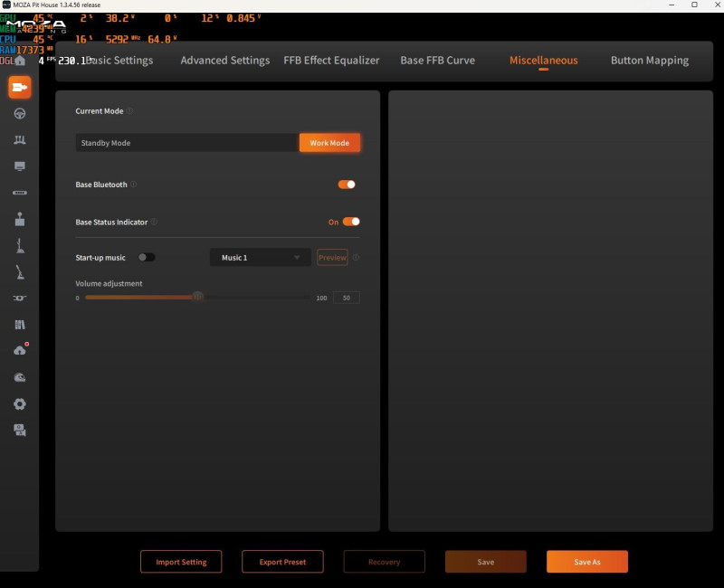The height and width of the screenshot is (588, 724).
Task: Click the 'Start-up music' label
Action: coord(100,258)
